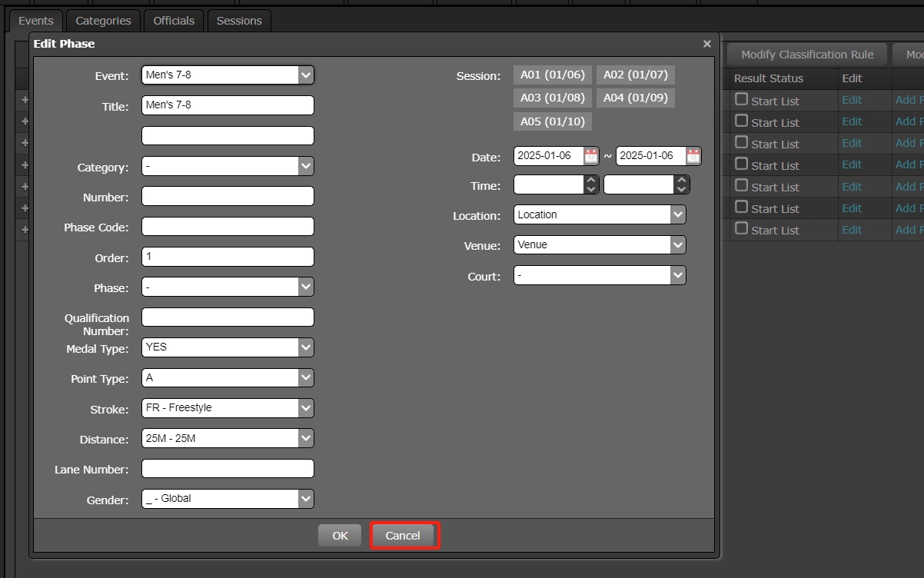Screen dimensions: 924x578
Task: Check the first Start List checkbox
Action: [741, 99]
